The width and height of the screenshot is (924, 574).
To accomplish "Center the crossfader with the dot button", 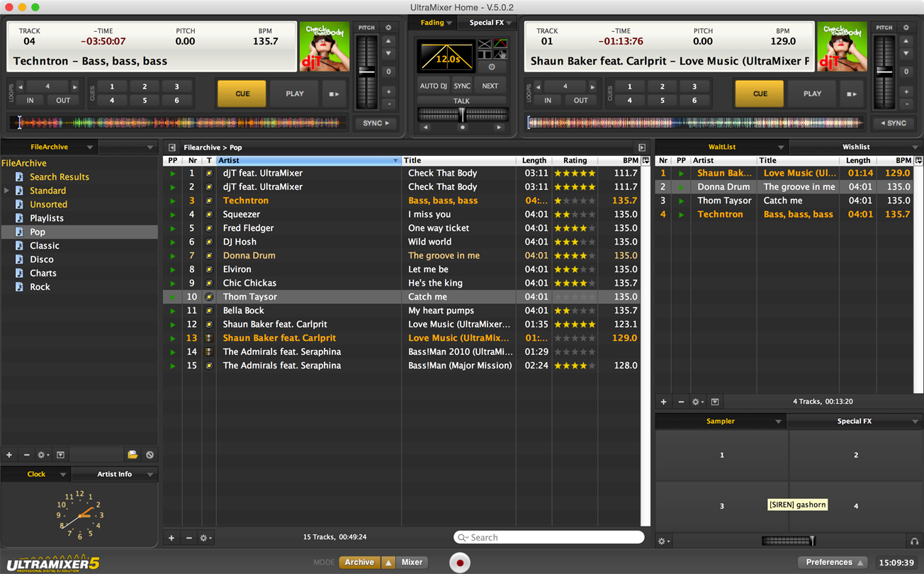I will [463, 128].
